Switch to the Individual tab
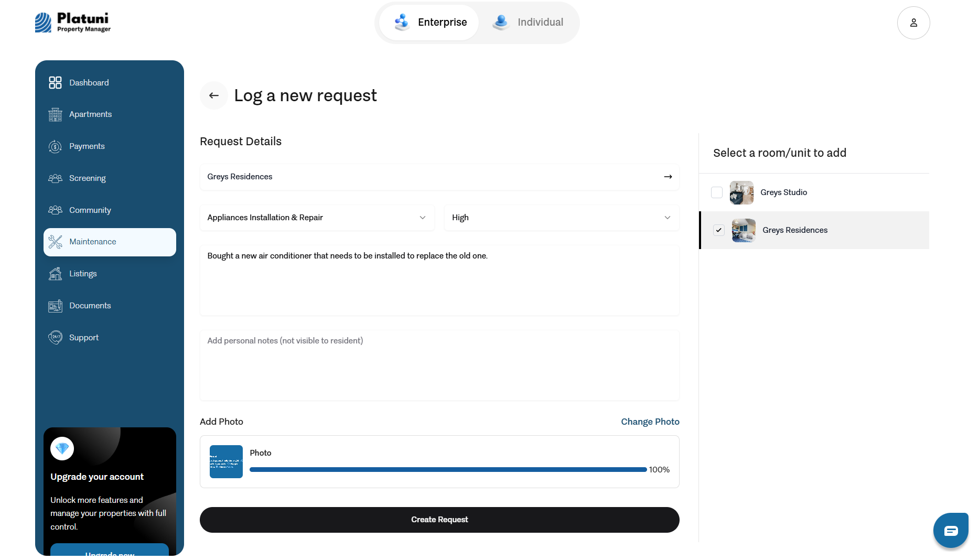The image size is (979, 560). [x=528, y=23]
